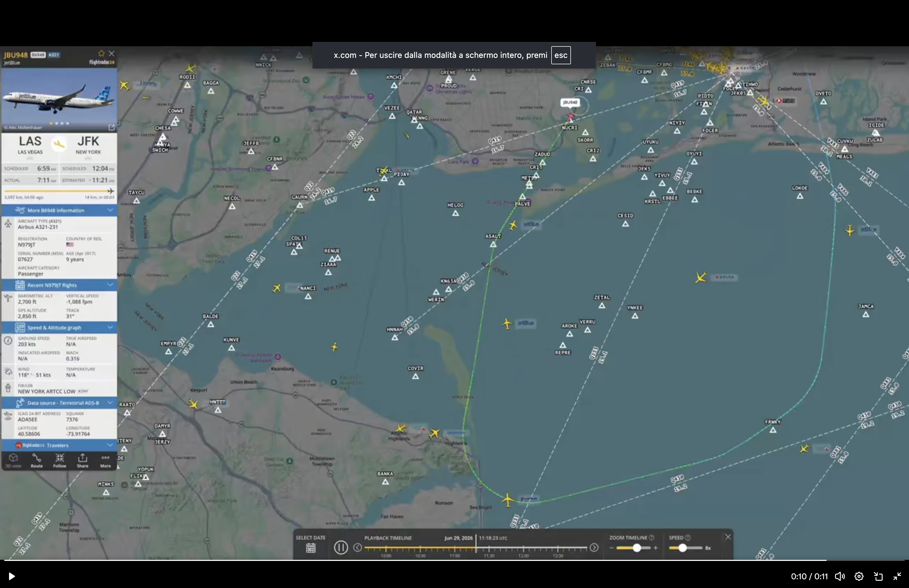The image size is (909, 588).
Task: Show the flight Route
Action: click(x=37, y=460)
